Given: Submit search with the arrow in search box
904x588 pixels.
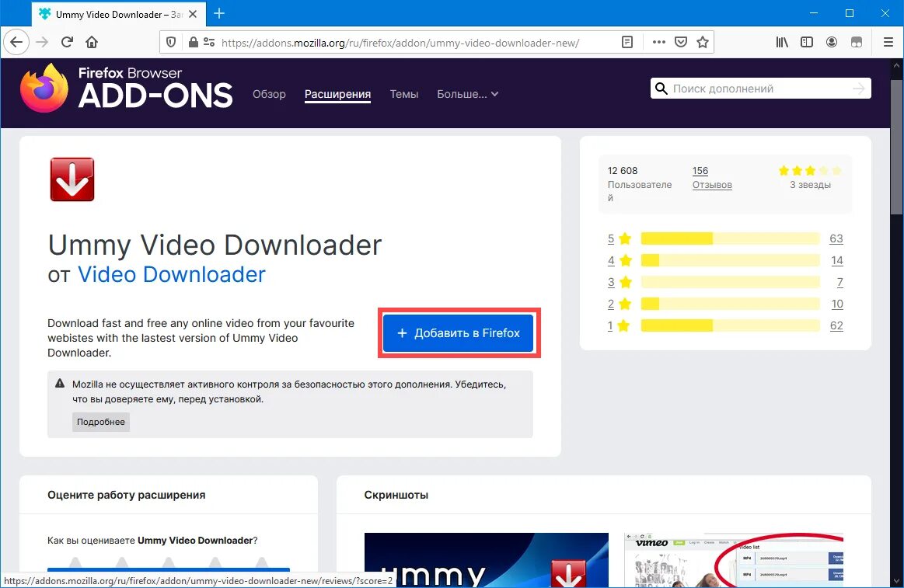Looking at the screenshot, I should [858, 89].
